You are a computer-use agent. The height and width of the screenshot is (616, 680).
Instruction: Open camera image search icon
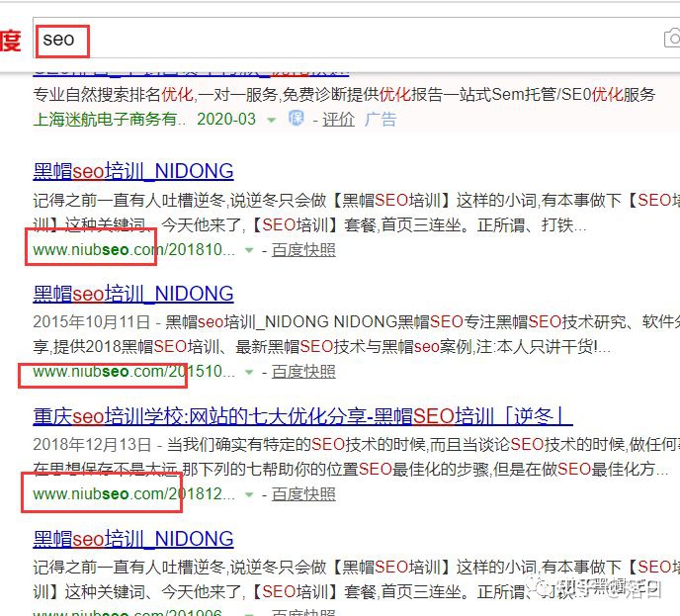click(673, 39)
